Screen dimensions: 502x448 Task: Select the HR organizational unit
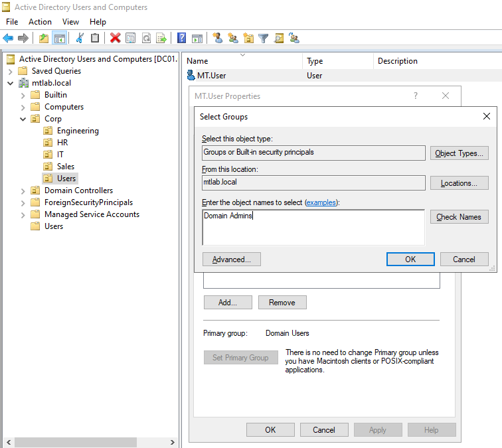[62, 143]
